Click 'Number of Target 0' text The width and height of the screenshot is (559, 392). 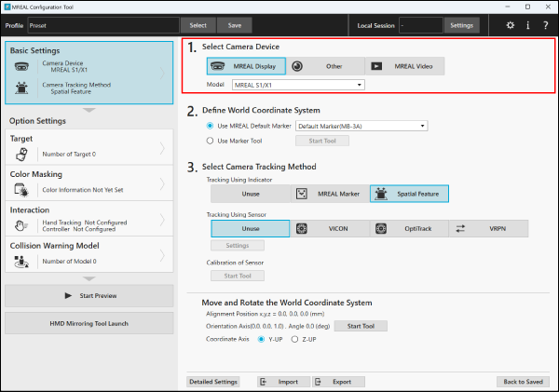(69, 155)
